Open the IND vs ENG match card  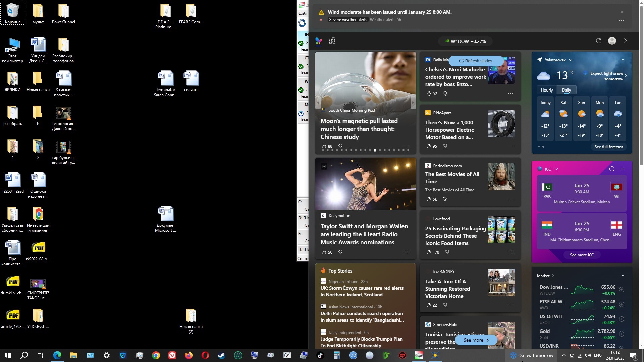tap(582, 232)
